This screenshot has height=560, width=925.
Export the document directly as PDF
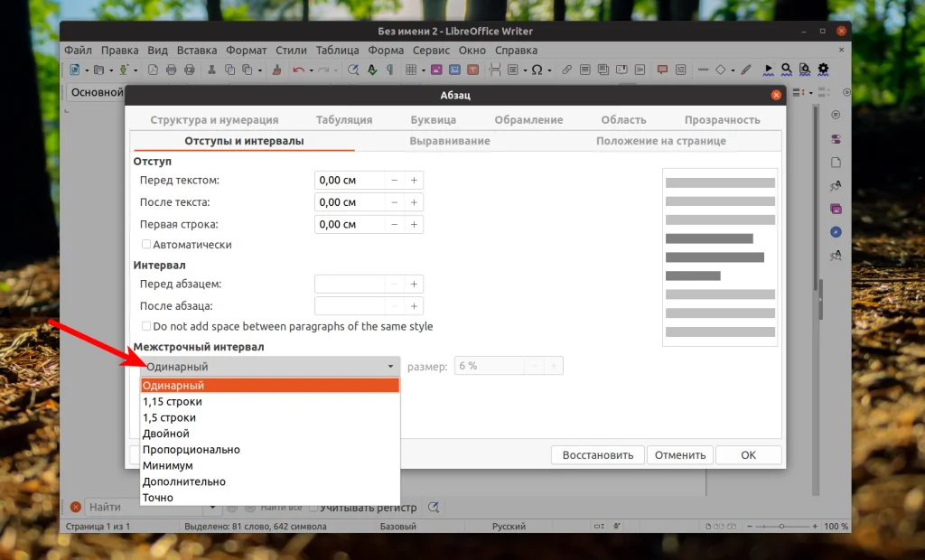click(x=151, y=69)
